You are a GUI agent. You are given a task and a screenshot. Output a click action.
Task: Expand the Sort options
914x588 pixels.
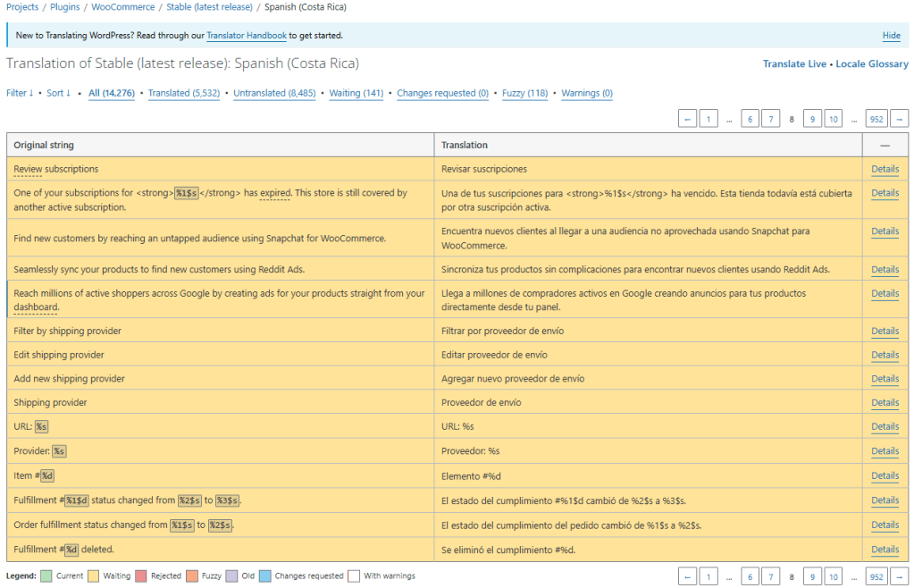(58, 93)
